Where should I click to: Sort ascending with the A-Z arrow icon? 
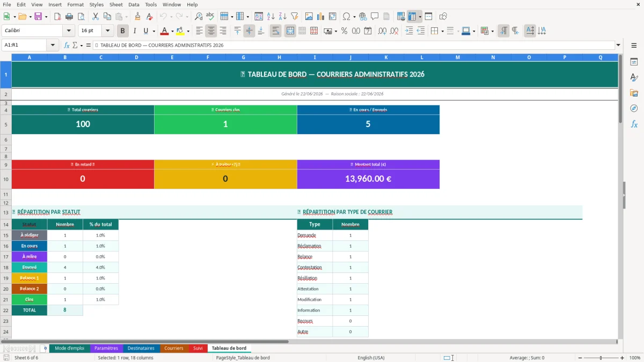[x=271, y=17]
